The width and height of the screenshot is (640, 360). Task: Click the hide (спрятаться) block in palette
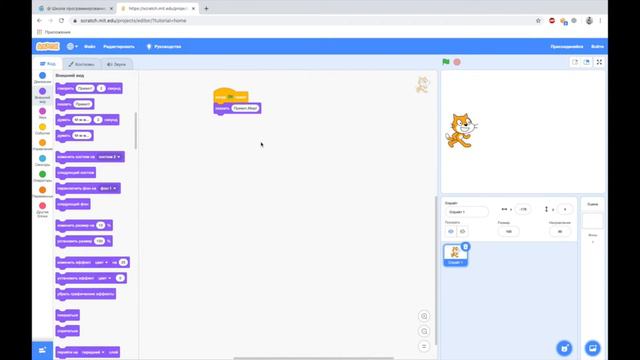tap(68, 331)
